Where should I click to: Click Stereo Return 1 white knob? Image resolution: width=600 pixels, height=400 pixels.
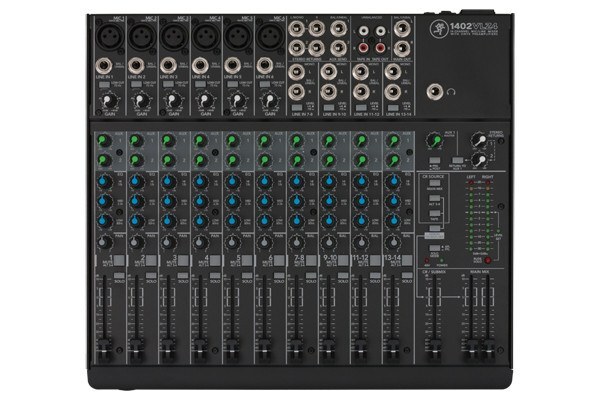pyautogui.click(x=479, y=140)
